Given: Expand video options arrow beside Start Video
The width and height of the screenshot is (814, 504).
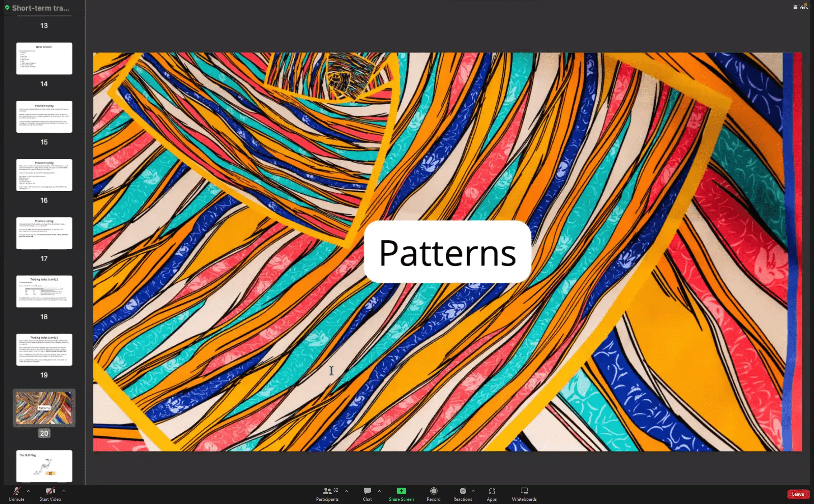Looking at the screenshot, I should (64, 491).
